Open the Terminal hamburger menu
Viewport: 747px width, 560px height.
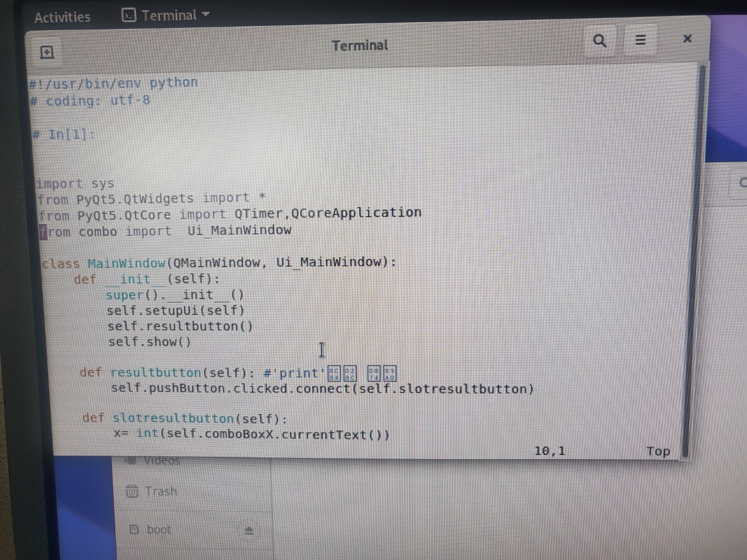(641, 40)
